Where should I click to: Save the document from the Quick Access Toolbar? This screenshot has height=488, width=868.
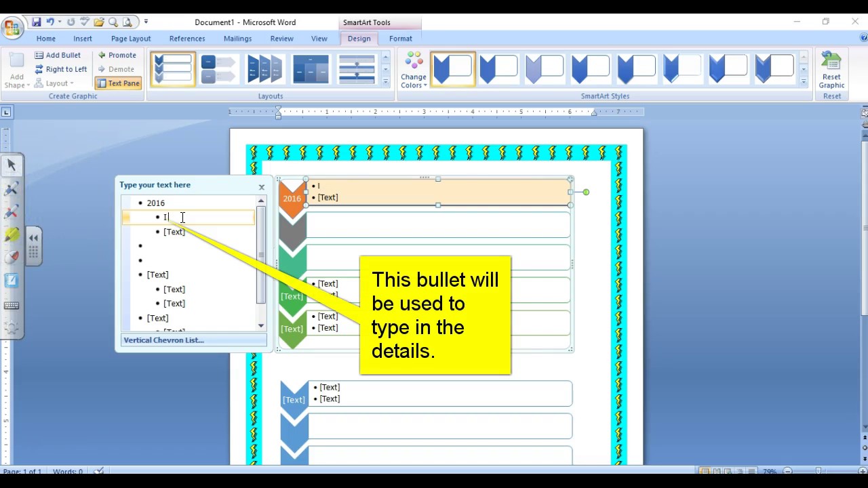36,22
